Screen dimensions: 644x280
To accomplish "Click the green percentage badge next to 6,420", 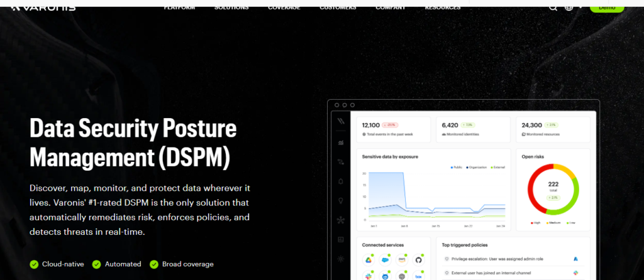I will tap(468, 125).
